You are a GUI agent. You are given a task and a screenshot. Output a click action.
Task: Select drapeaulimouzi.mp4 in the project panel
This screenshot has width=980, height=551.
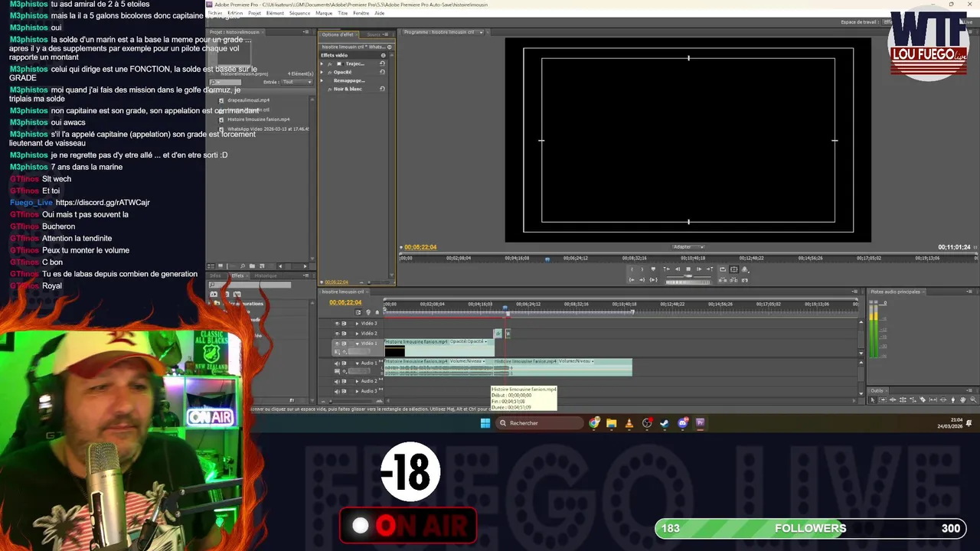tap(248, 100)
